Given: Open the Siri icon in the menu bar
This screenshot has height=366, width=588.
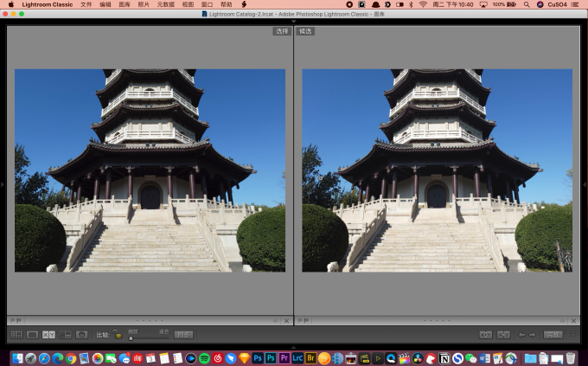Looking at the screenshot, I should (540, 4).
